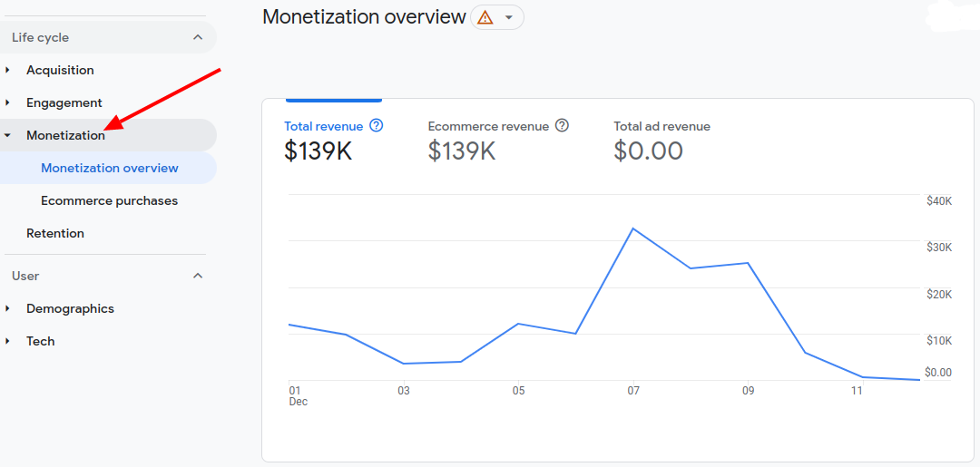Screen dimensions: 980x467
Task: Collapse the User section chevron
Action: [x=198, y=276]
